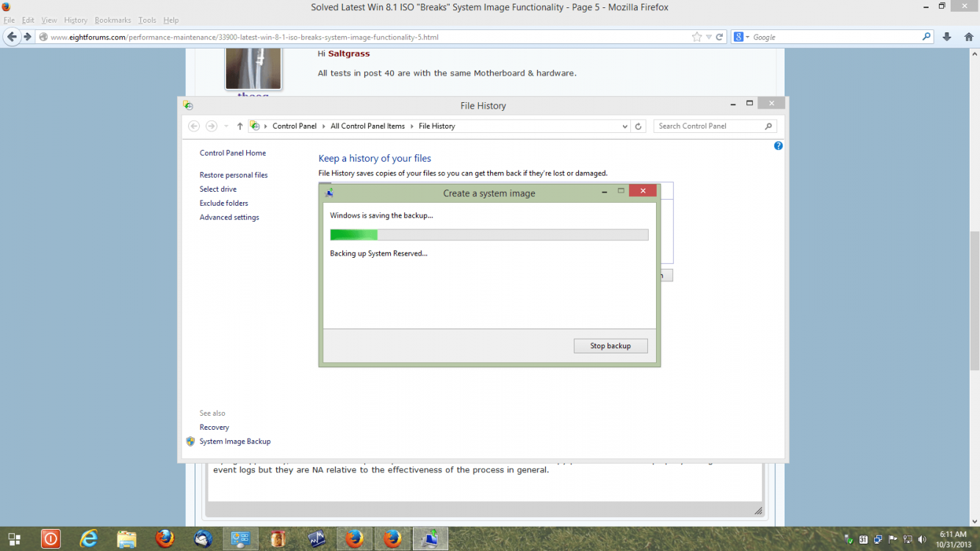This screenshot has height=551, width=980.
Task: Click the blue Help question mark icon
Action: pos(778,146)
